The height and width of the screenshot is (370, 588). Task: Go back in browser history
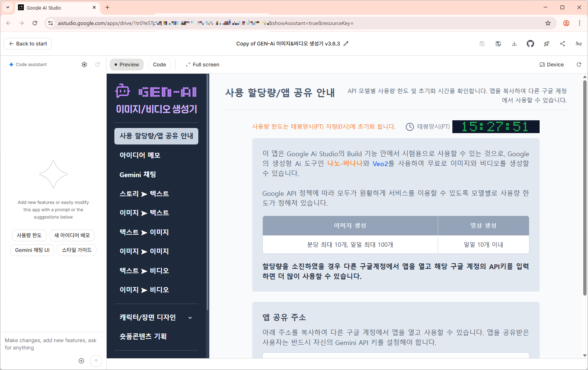click(x=8, y=23)
